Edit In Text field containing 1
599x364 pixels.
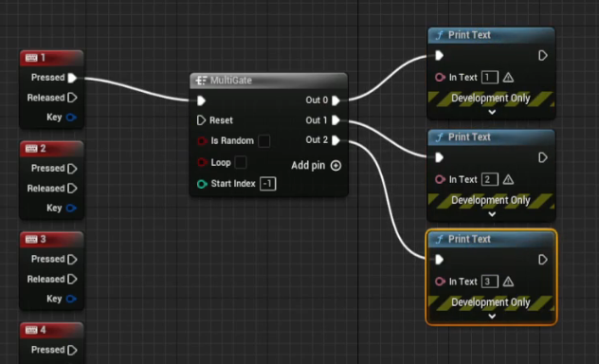[x=490, y=78]
